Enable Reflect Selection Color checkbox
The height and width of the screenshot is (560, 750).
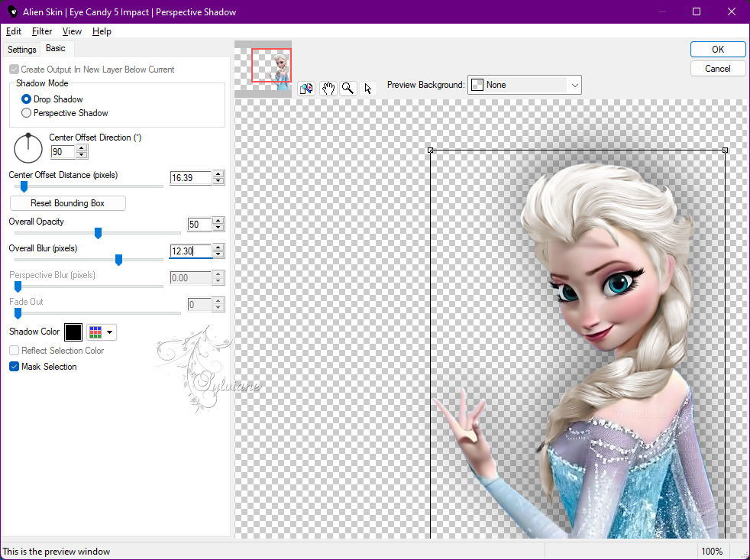pyautogui.click(x=15, y=351)
